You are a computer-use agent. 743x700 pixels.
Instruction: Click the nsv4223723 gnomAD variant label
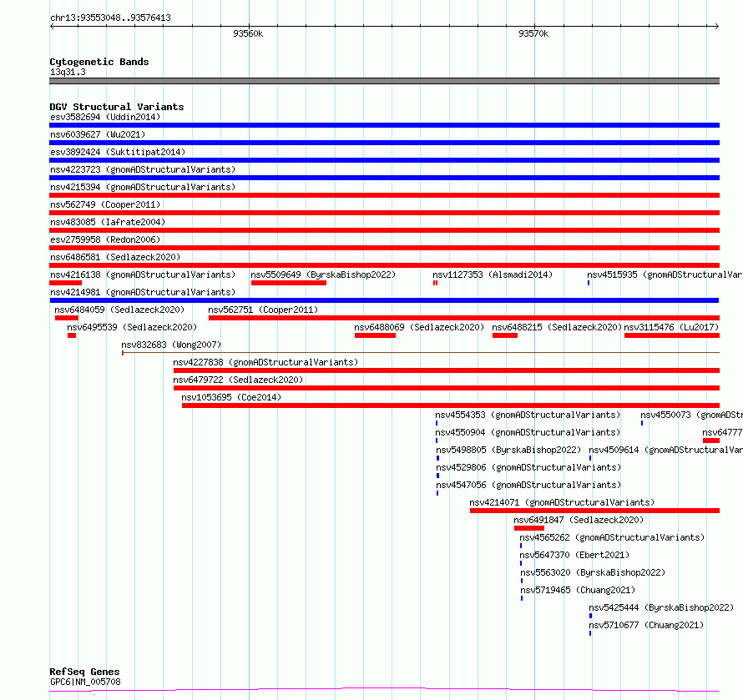point(143,169)
